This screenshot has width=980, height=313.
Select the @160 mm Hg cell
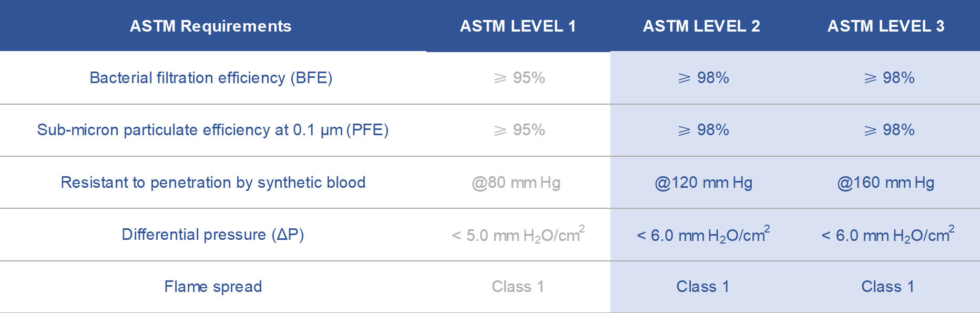[886, 183]
